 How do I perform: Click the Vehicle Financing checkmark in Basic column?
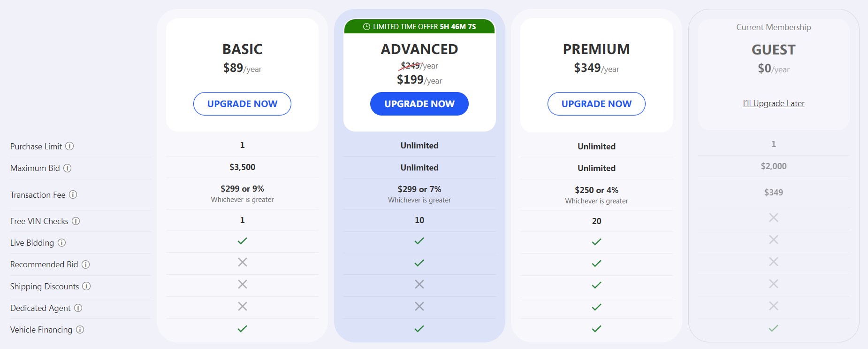[242, 329]
